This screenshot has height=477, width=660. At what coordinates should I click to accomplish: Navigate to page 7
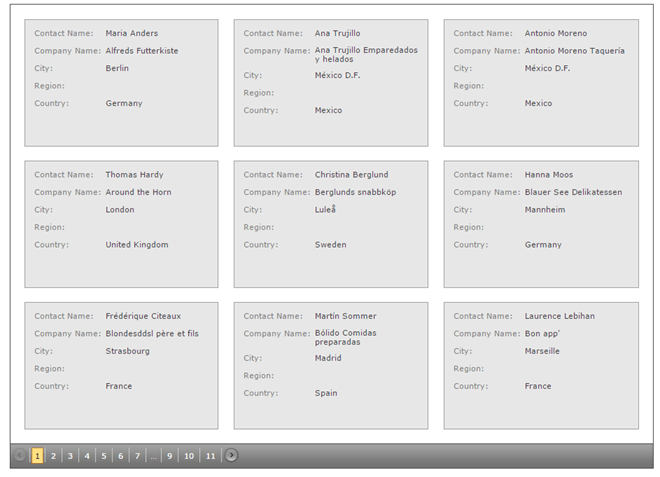click(x=138, y=456)
